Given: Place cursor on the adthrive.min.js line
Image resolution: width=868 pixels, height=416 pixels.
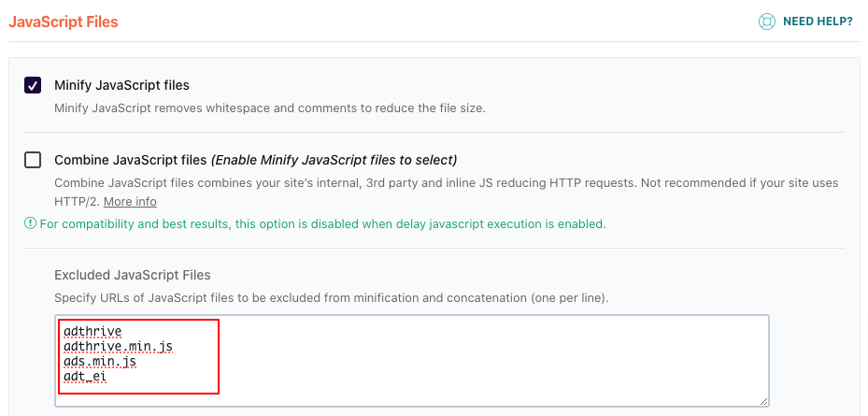Looking at the screenshot, I should pos(118,347).
